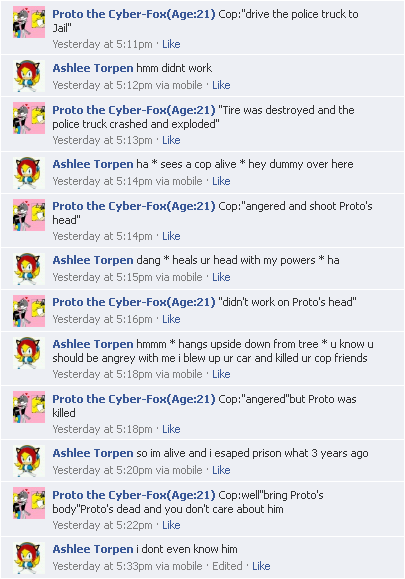View edit history via 'Edited' link
The width and height of the screenshot is (405, 579).
(227, 566)
